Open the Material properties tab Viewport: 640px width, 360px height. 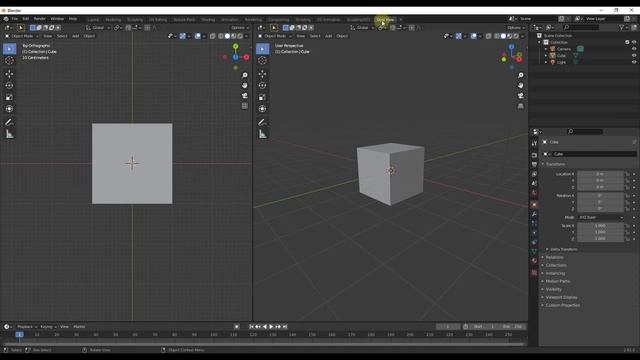[534, 261]
